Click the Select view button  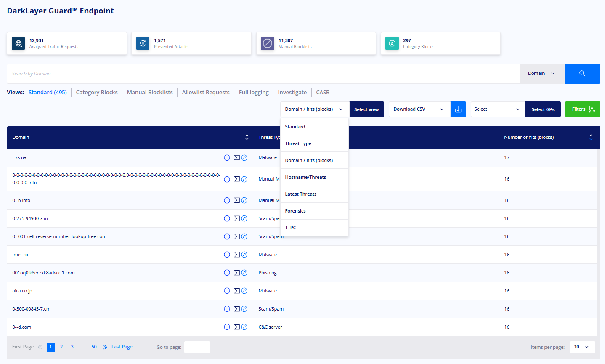366,109
